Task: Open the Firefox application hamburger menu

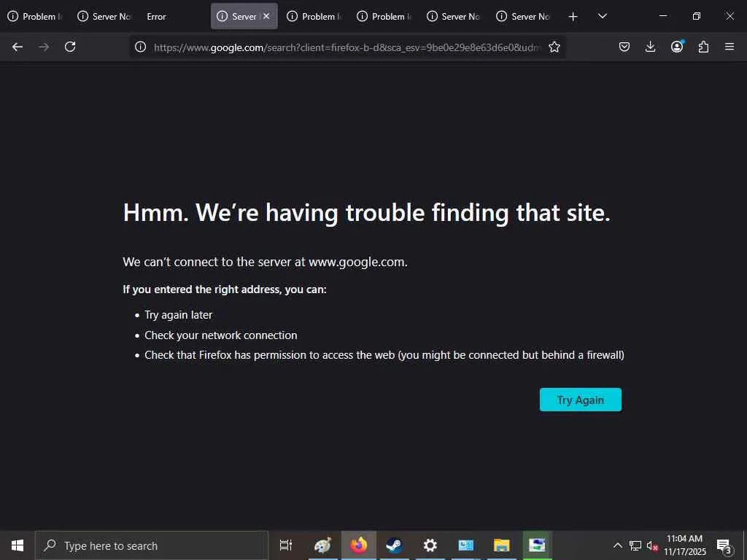Action: click(x=729, y=47)
